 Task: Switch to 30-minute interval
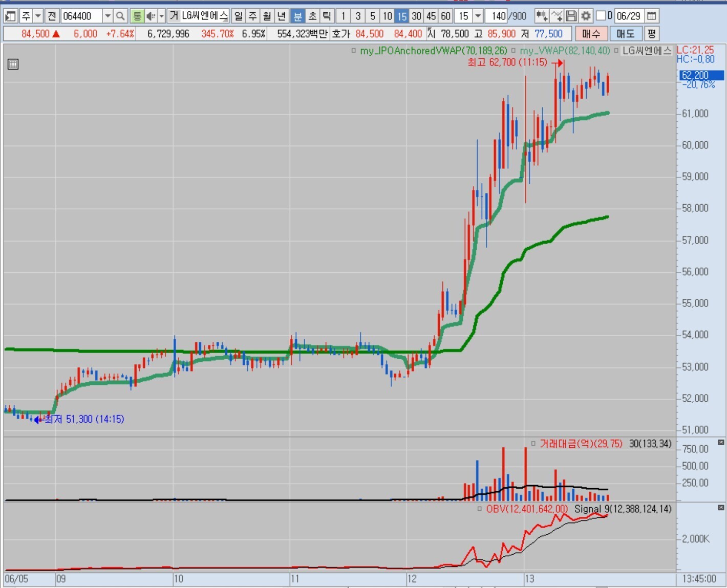[417, 16]
